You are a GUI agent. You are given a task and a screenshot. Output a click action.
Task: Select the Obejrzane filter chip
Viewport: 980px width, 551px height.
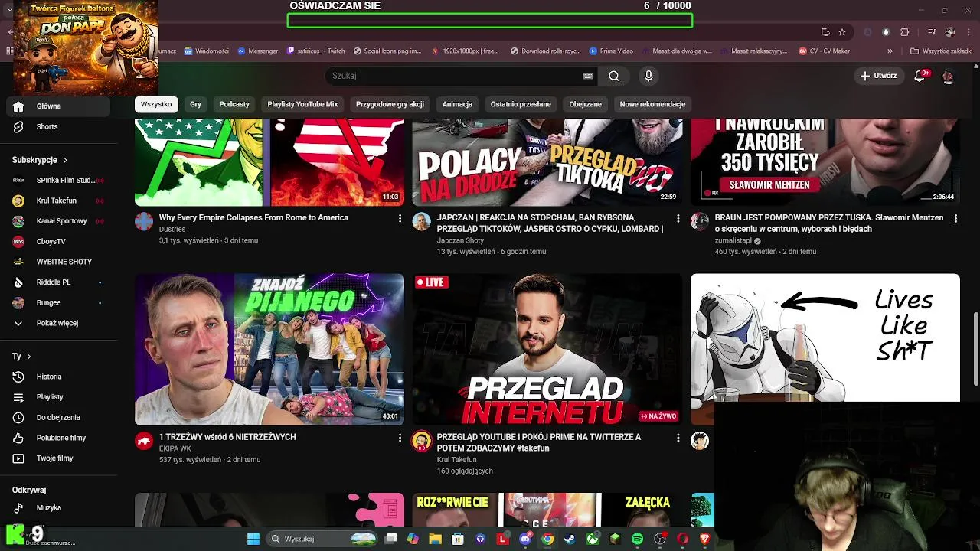point(586,104)
